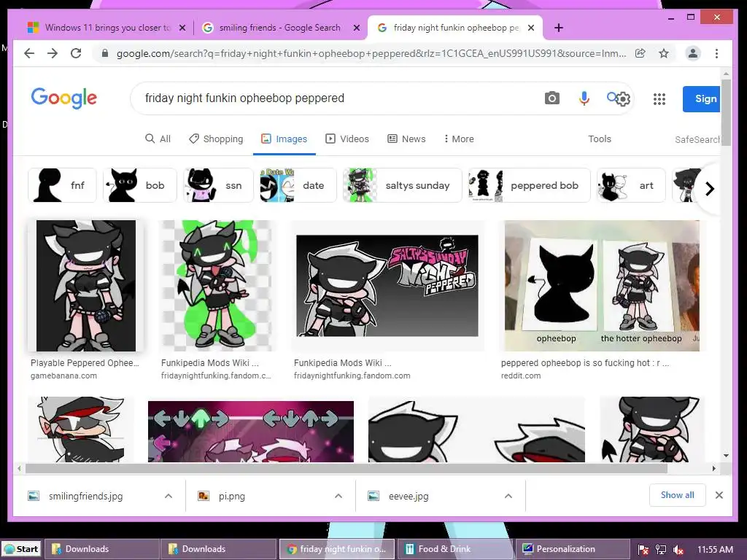Filter by the peppered bob chip
The height and width of the screenshot is (560, 747).
pyautogui.click(x=530, y=185)
